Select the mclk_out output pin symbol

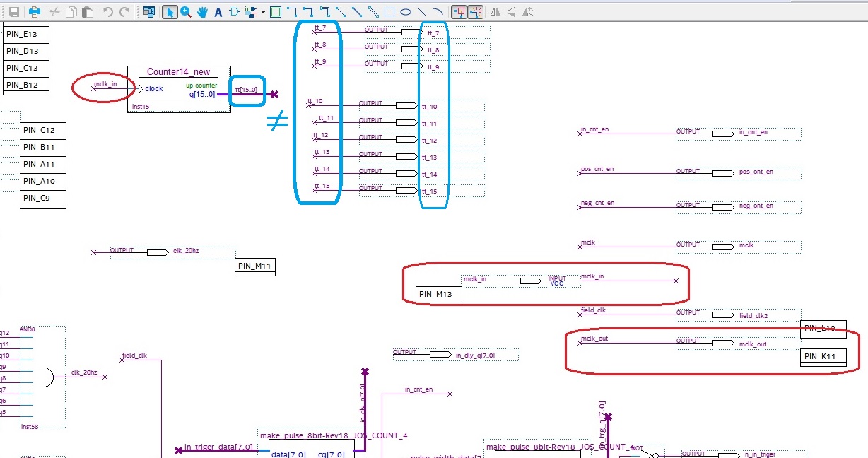722,343
